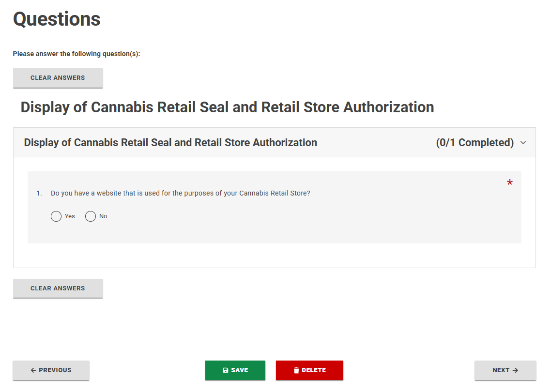This screenshot has height=392, width=550.
Task: Choose the 'Yes' label text option
Action: pos(70,216)
